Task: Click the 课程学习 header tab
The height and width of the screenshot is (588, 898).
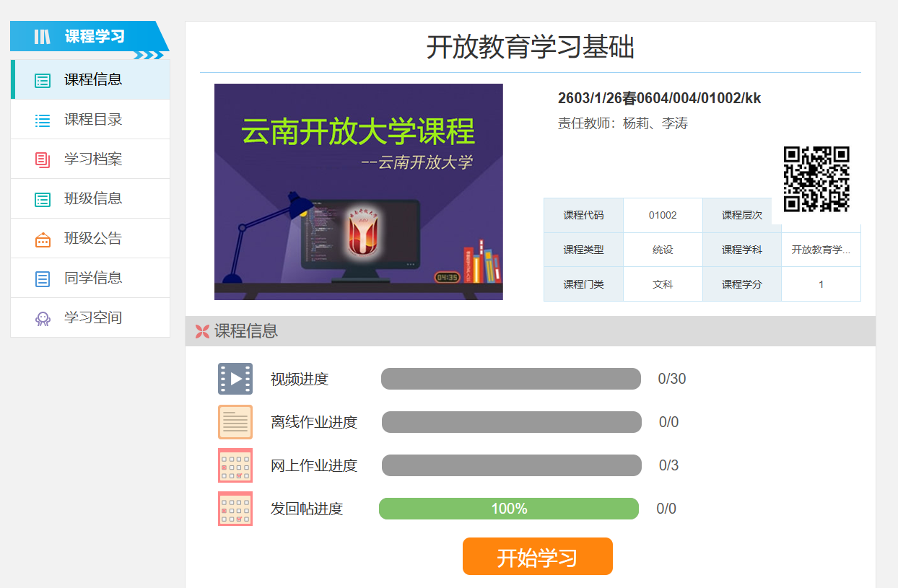Action: click(90, 36)
